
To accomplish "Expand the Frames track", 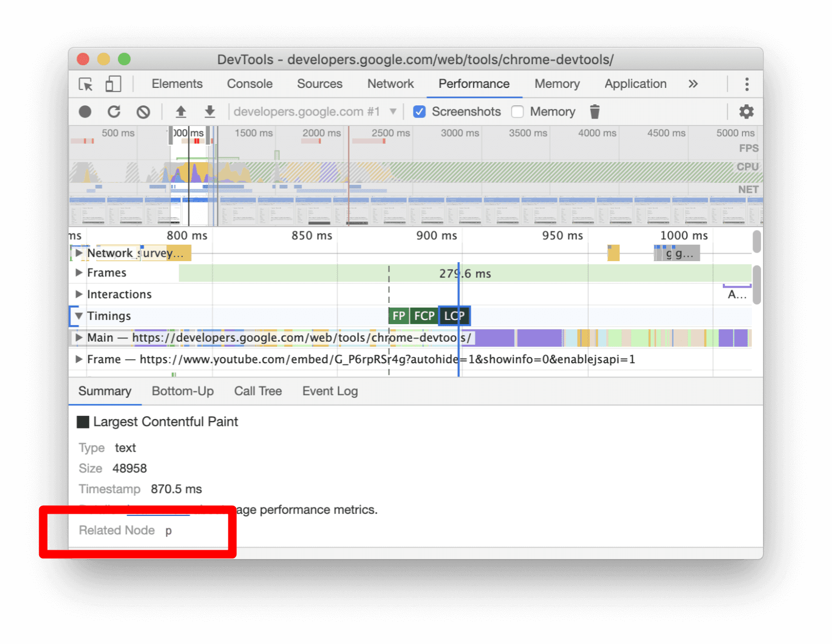I will click(x=79, y=273).
